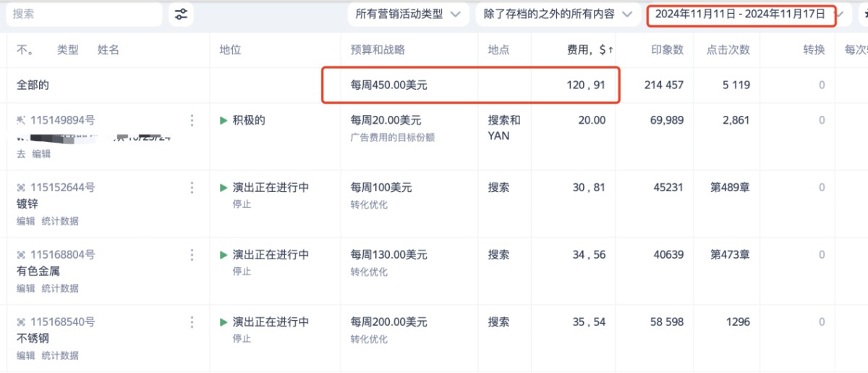
Task: Click the 点击次数 column header
Action: click(x=728, y=50)
